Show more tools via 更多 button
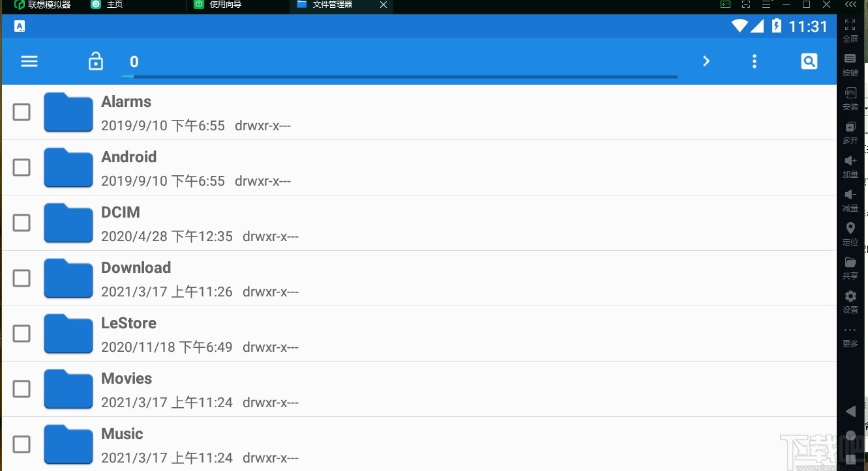Image resolution: width=868 pixels, height=471 pixels. [850, 336]
